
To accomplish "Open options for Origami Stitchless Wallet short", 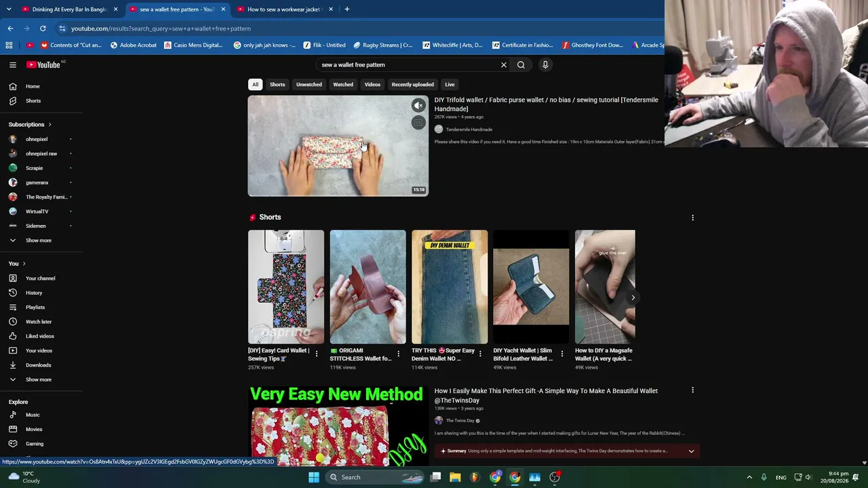I will 398,354.
